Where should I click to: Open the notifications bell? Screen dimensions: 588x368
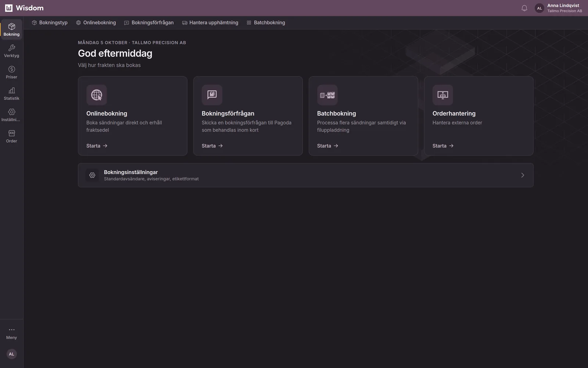pyautogui.click(x=524, y=8)
